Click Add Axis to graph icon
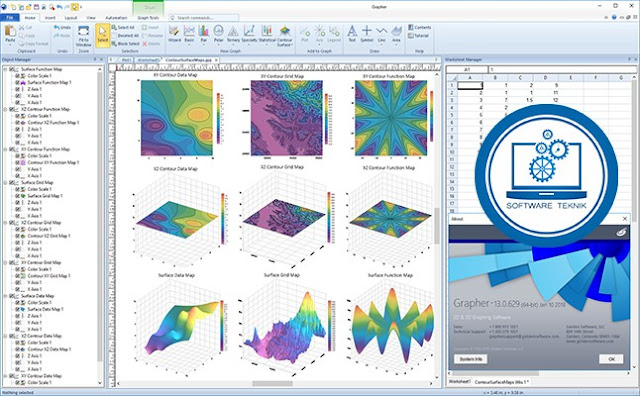 pos(319,31)
